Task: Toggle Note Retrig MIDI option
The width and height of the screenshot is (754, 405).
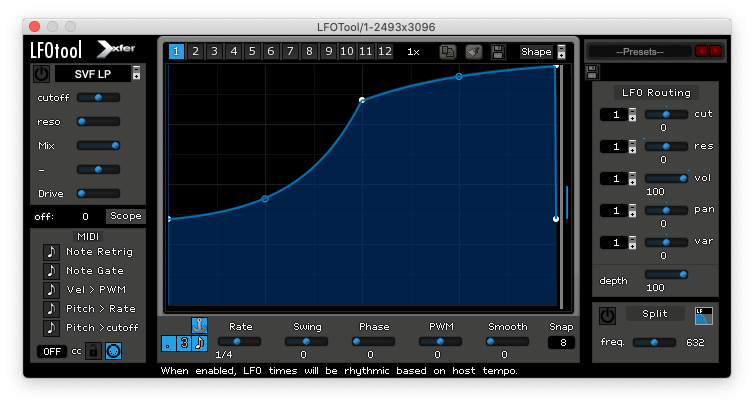Action: point(51,252)
